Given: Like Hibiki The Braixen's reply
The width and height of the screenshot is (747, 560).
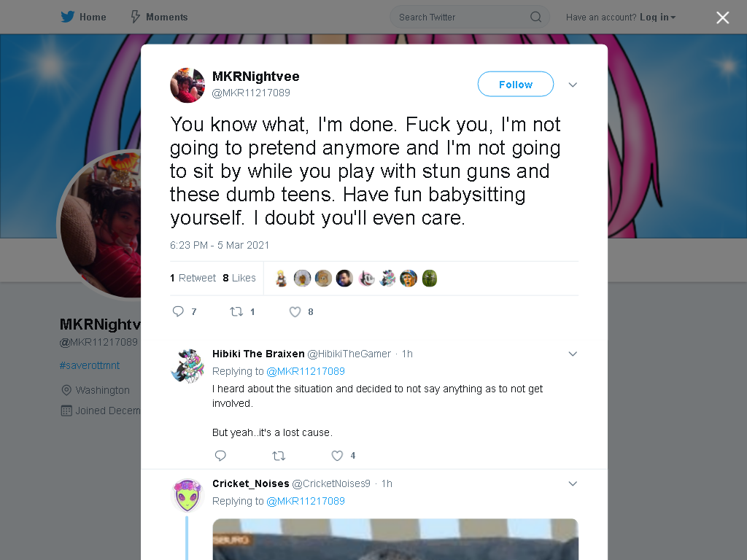Looking at the screenshot, I should [337, 456].
